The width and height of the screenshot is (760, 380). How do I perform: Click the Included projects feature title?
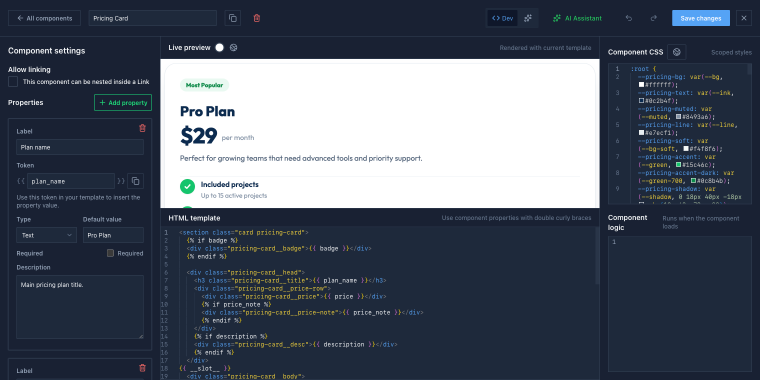click(x=229, y=184)
